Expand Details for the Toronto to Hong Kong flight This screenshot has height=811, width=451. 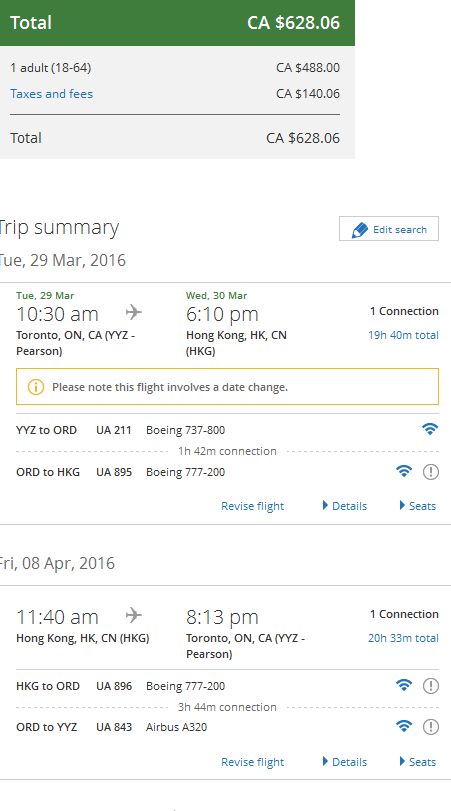coord(344,506)
